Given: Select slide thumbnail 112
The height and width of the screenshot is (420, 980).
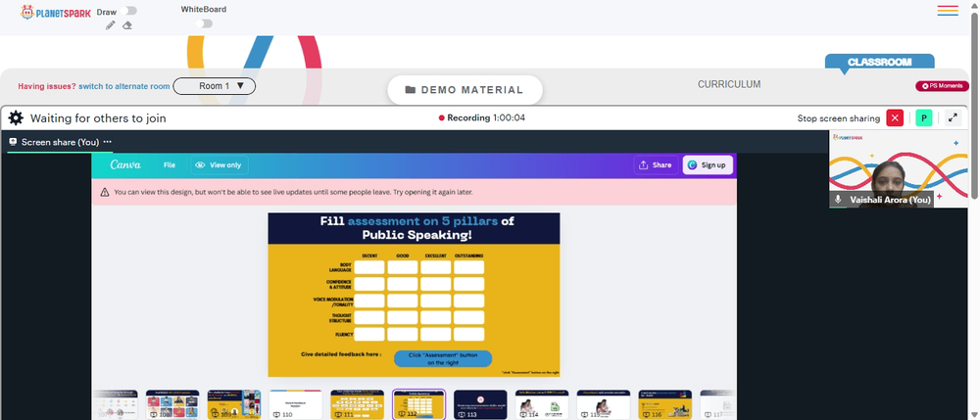Looking at the screenshot, I should 418,404.
